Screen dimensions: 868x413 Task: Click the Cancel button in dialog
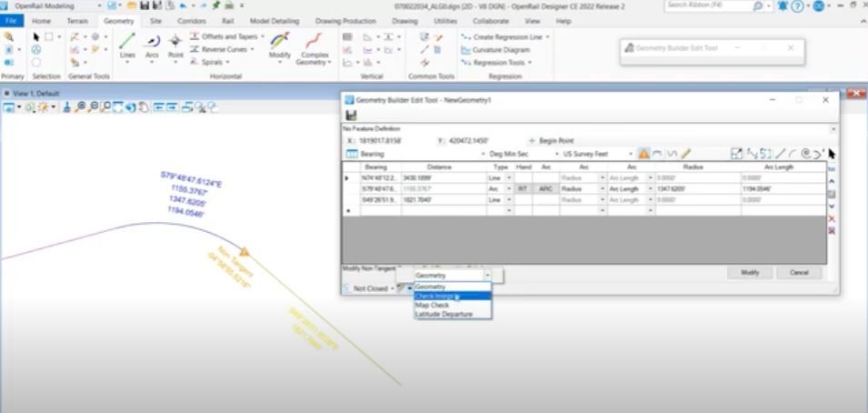[x=799, y=273]
